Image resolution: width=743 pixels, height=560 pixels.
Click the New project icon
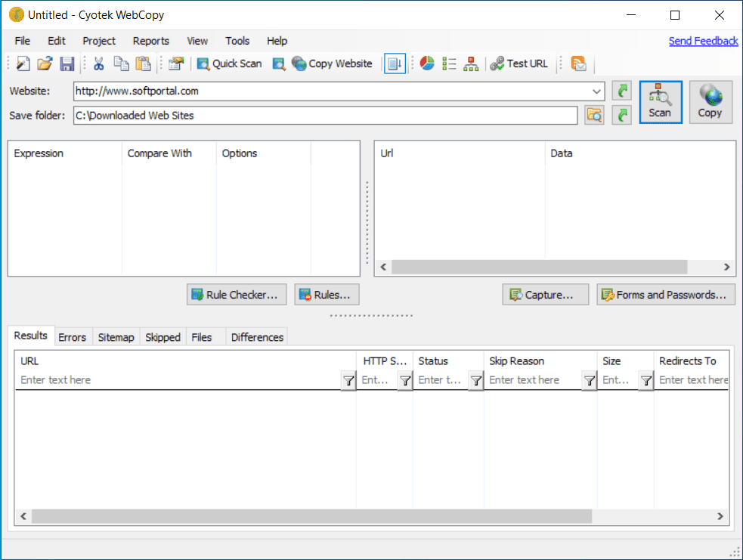point(23,64)
